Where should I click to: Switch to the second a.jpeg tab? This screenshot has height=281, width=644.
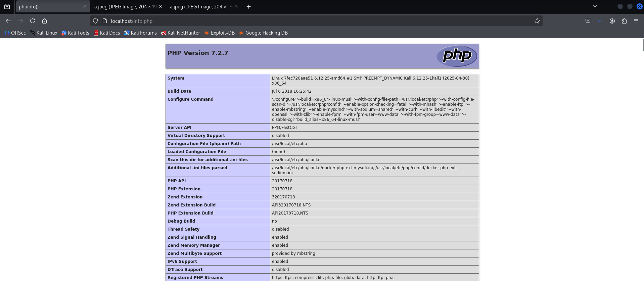(124, 7)
